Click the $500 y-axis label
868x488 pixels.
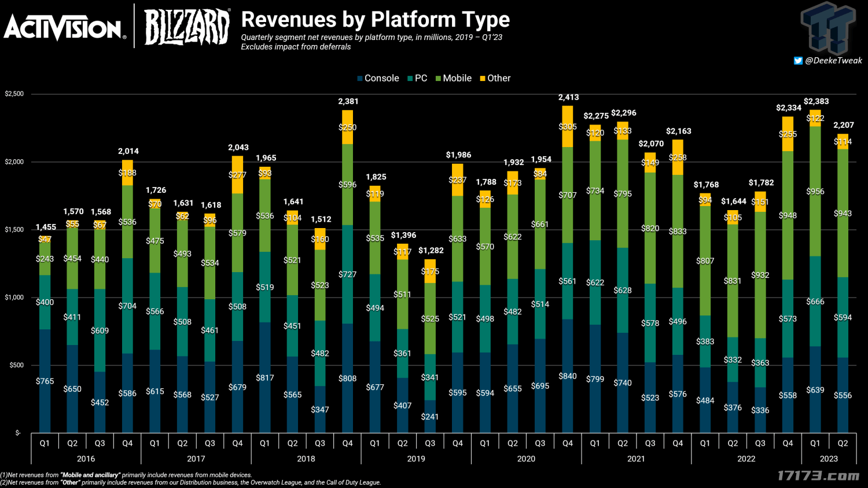[16, 365]
